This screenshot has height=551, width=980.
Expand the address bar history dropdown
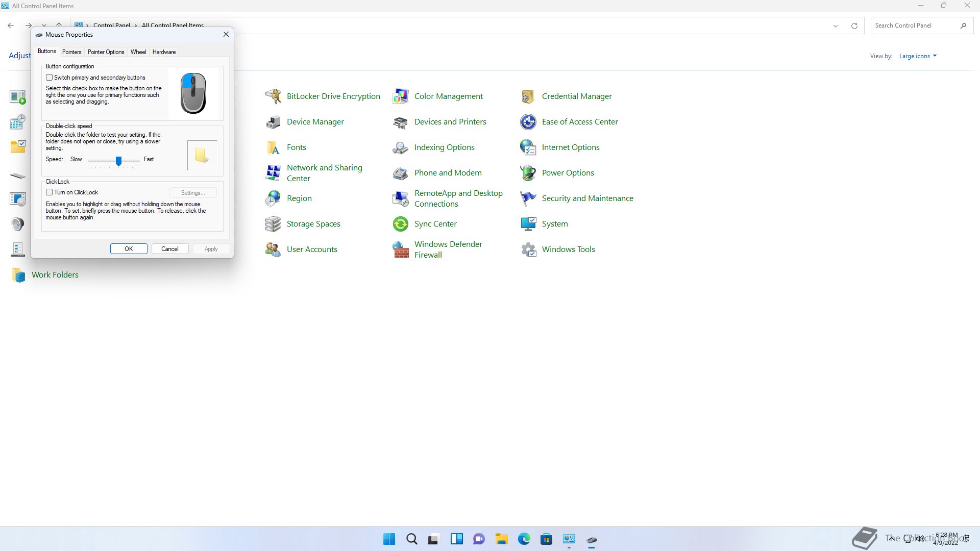pyautogui.click(x=836, y=26)
